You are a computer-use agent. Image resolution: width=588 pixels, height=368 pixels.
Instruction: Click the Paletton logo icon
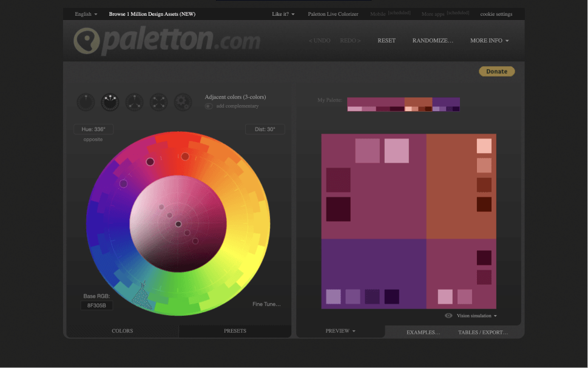[87, 41]
